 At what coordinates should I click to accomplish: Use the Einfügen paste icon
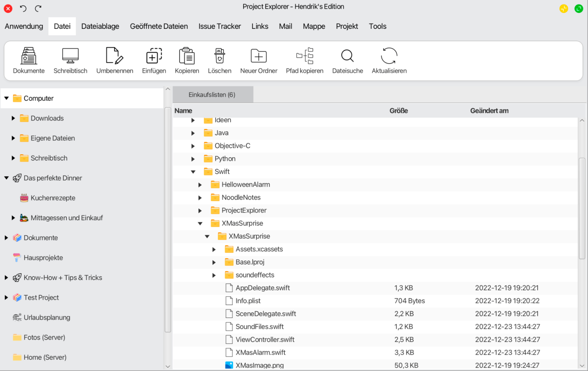(x=154, y=61)
